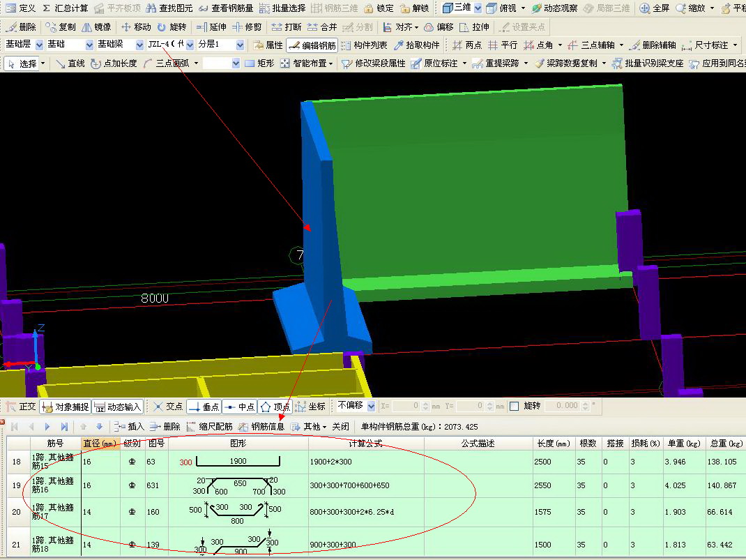Activate 批量选择 batch select
This screenshot has width=746, height=560.
pos(282,8)
